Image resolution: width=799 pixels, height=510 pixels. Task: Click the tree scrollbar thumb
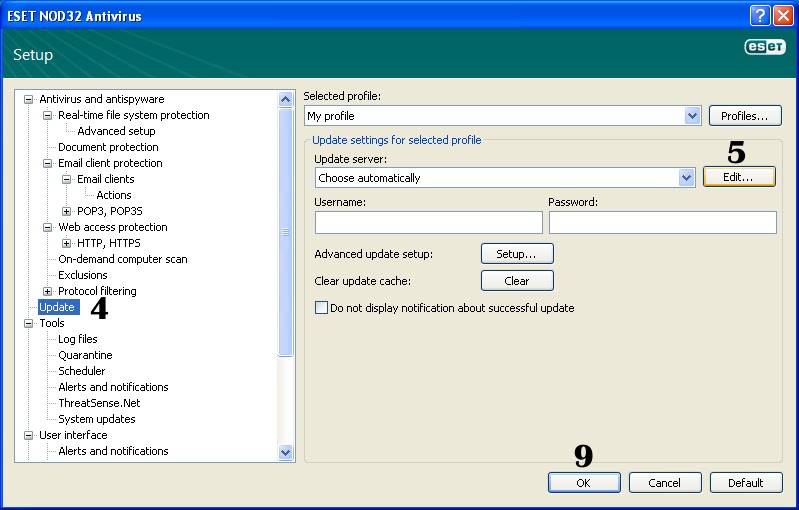tap(286, 232)
